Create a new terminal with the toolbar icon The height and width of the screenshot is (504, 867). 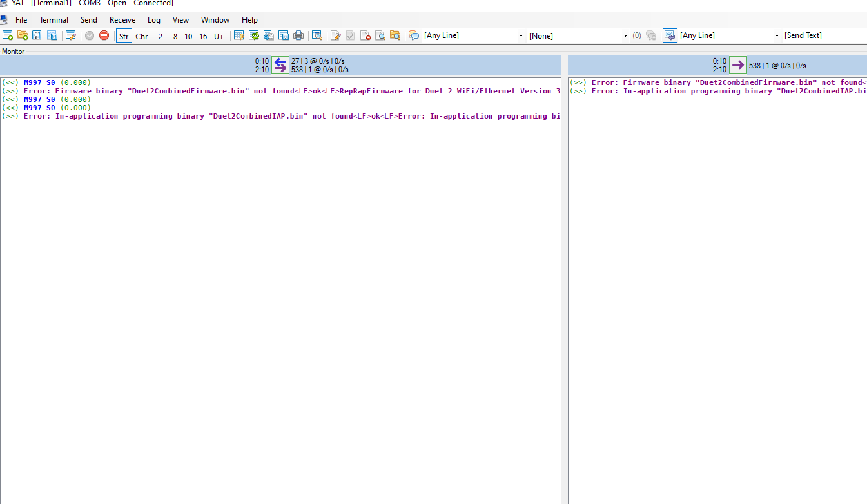(8, 35)
